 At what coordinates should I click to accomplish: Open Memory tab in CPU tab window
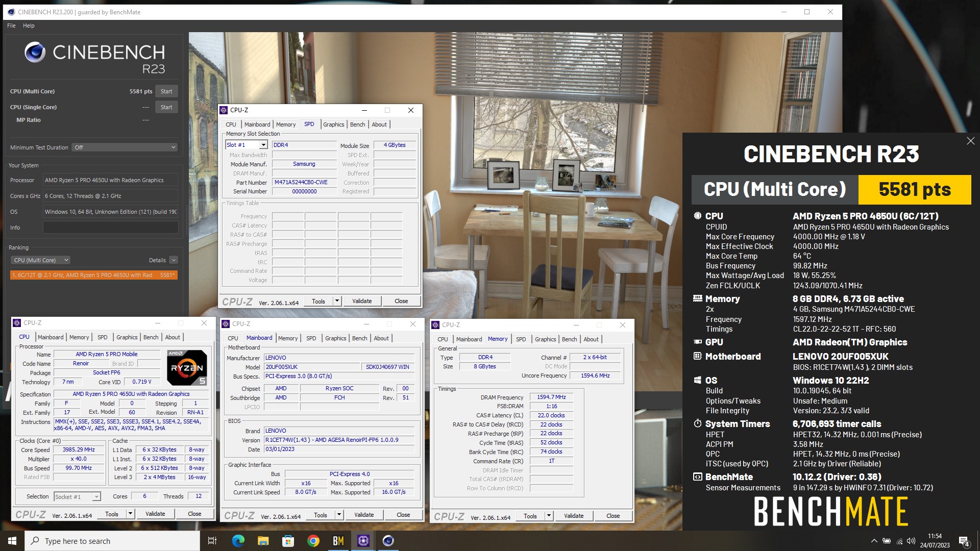pyautogui.click(x=79, y=337)
